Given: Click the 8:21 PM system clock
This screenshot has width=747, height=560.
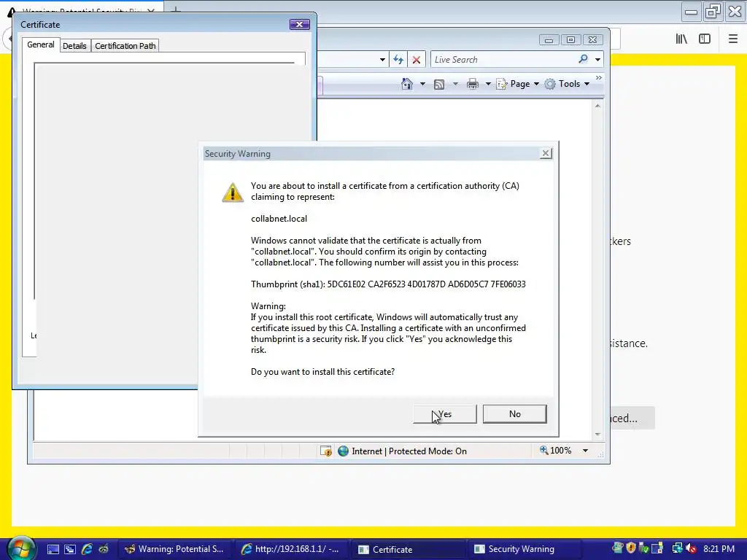Looking at the screenshot, I should 719,548.
